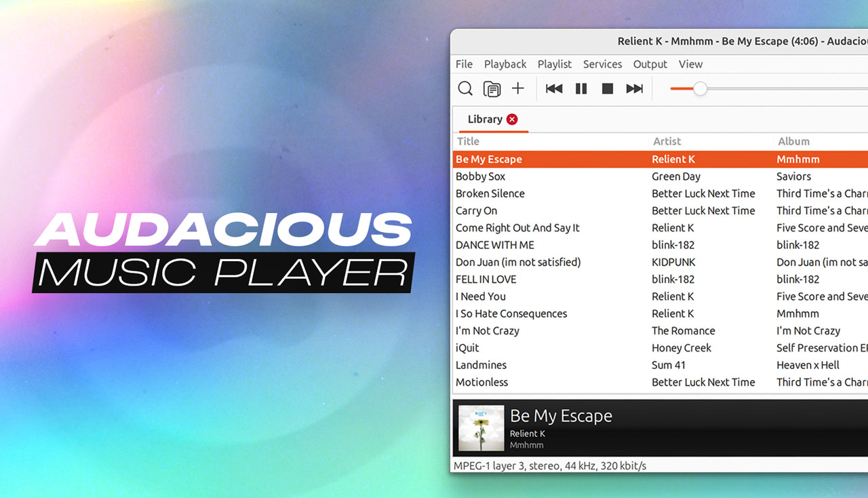This screenshot has height=498, width=868.
Task: Select I So Hate Consequences
Action: pyautogui.click(x=511, y=313)
